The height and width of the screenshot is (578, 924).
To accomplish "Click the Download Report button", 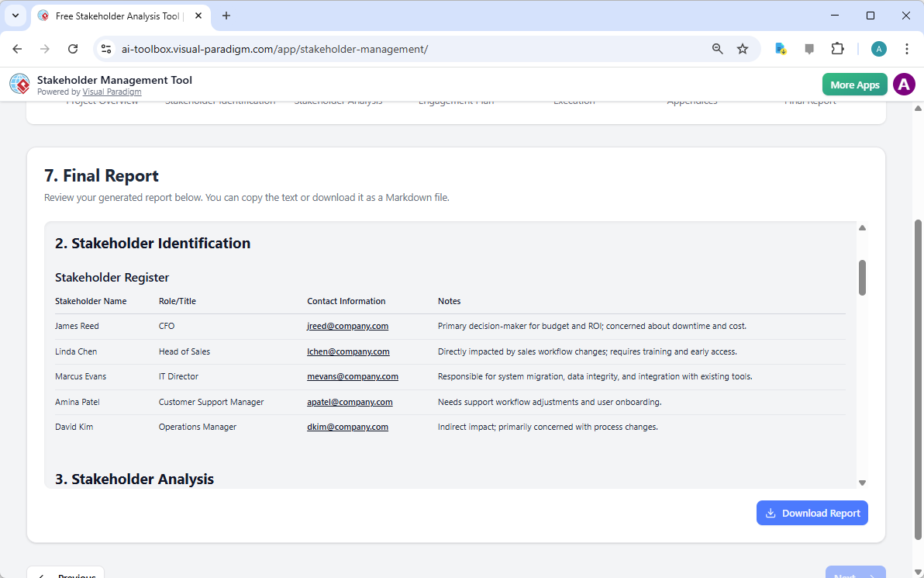I will click(812, 513).
